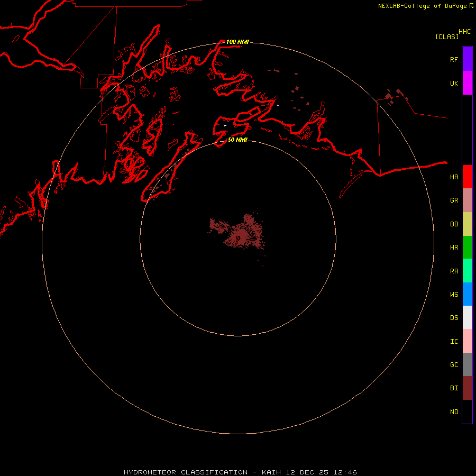Click the BI dark red swatch
Screen dimensions: 476x476
click(467, 388)
